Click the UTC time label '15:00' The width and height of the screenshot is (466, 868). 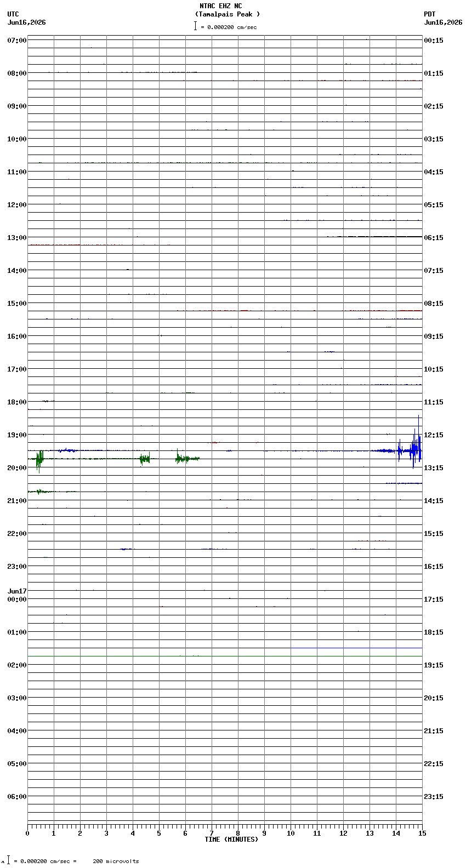tap(17, 304)
